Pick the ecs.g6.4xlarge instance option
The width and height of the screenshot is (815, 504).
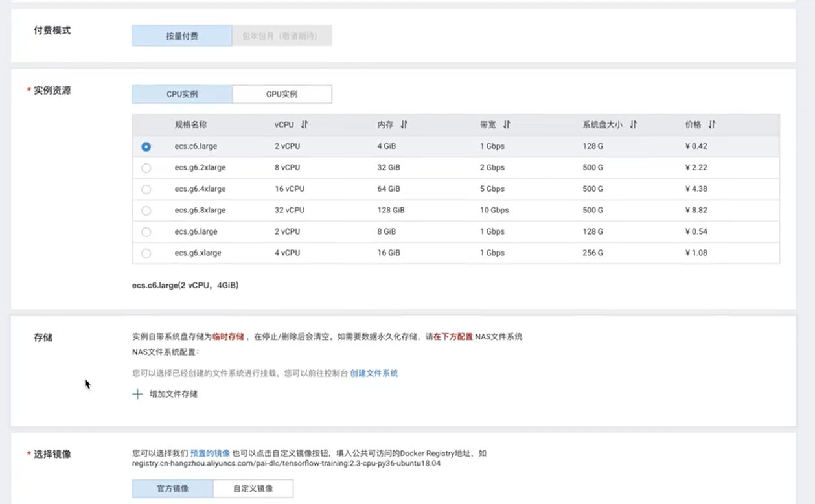(x=146, y=189)
